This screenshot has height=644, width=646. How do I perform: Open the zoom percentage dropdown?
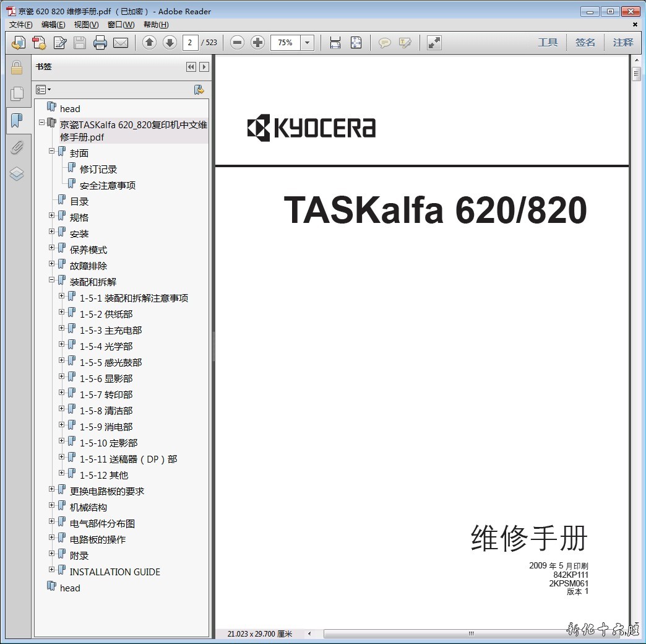click(x=308, y=43)
